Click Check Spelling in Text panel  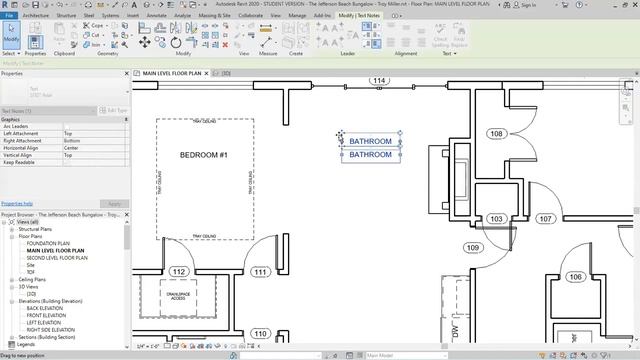[440, 35]
